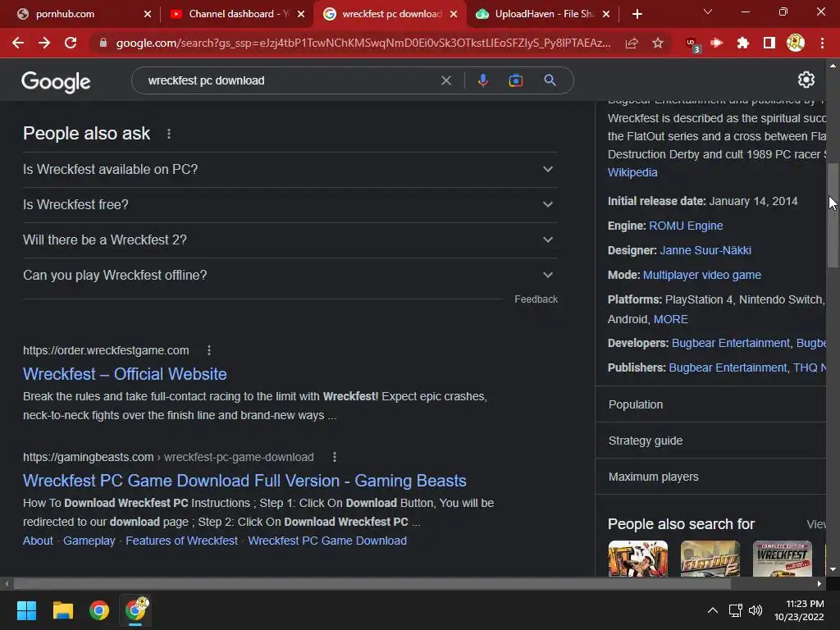840x630 pixels.
Task: Open the Chrome profile avatar
Action: pos(796,43)
